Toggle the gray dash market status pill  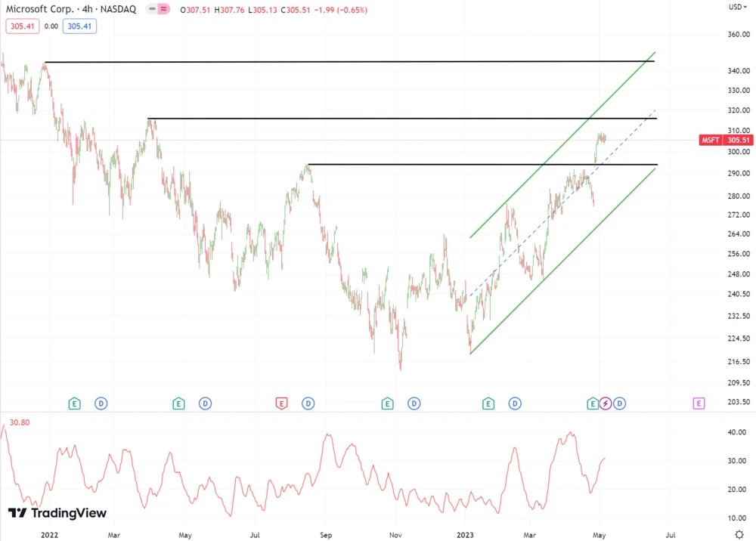click(x=152, y=9)
